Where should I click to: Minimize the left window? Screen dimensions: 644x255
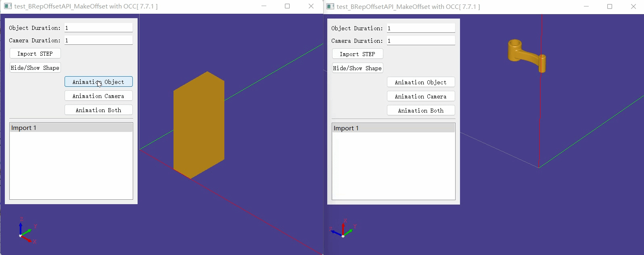[264, 6]
